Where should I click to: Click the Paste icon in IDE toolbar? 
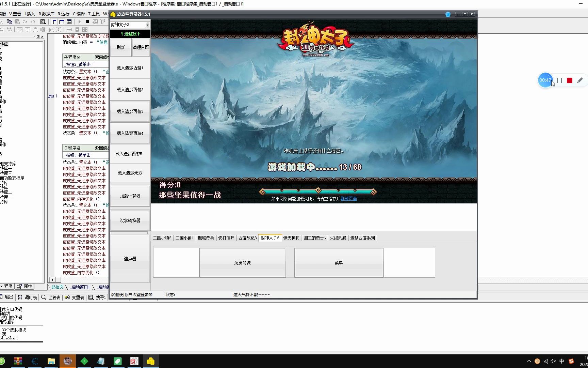coord(17,21)
